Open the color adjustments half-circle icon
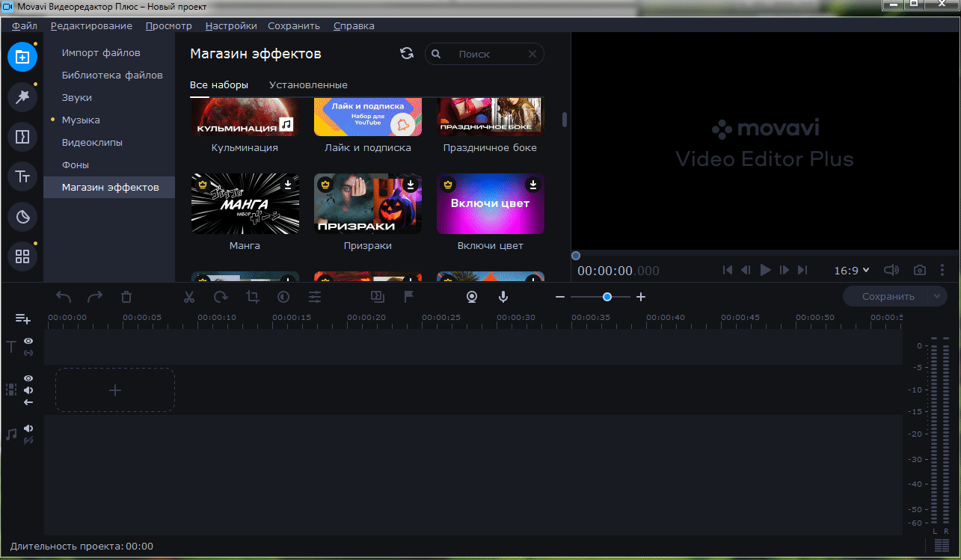The image size is (961, 560). 283,297
